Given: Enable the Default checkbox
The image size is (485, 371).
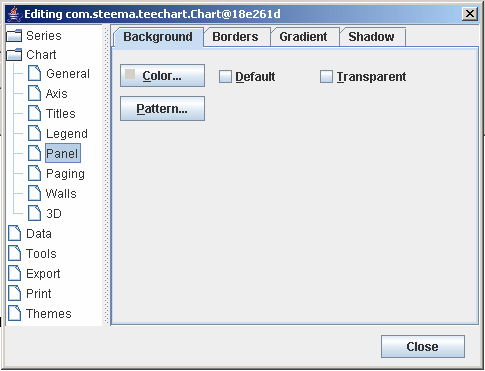Looking at the screenshot, I should point(225,77).
